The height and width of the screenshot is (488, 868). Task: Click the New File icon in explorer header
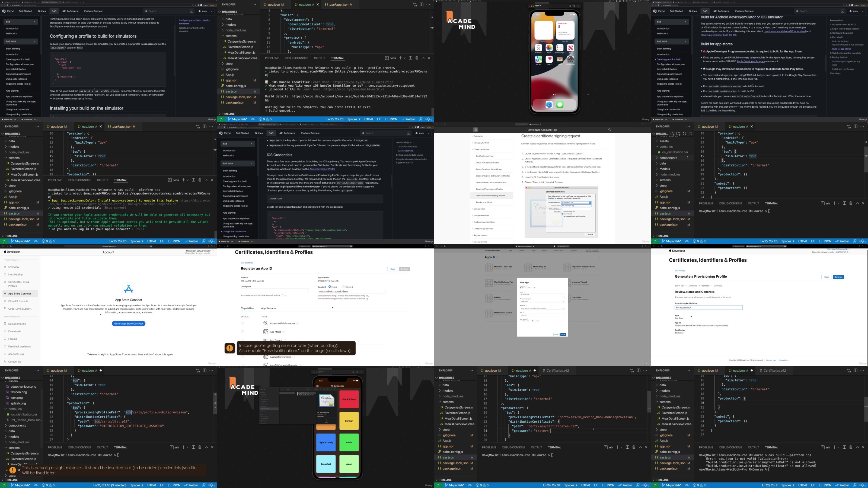[672, 134]
